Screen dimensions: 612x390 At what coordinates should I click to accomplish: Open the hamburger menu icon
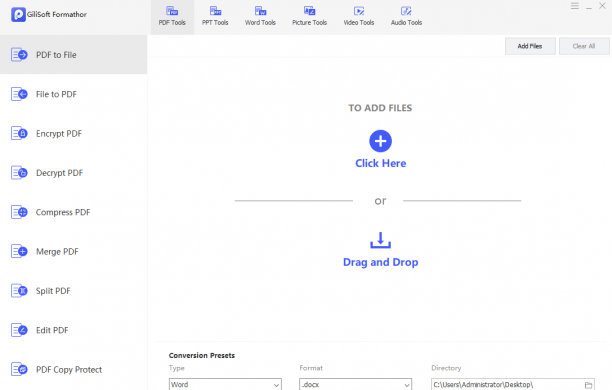[575, 6]
